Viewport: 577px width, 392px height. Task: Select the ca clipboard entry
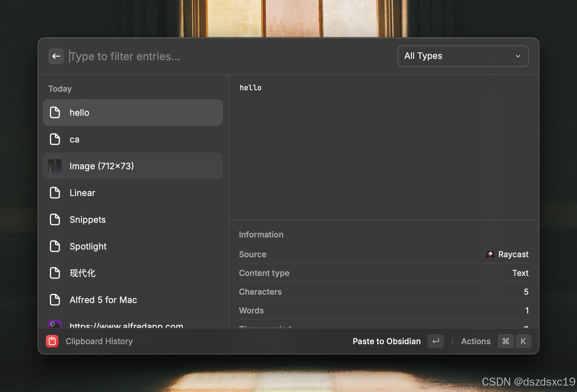[133, 139]
